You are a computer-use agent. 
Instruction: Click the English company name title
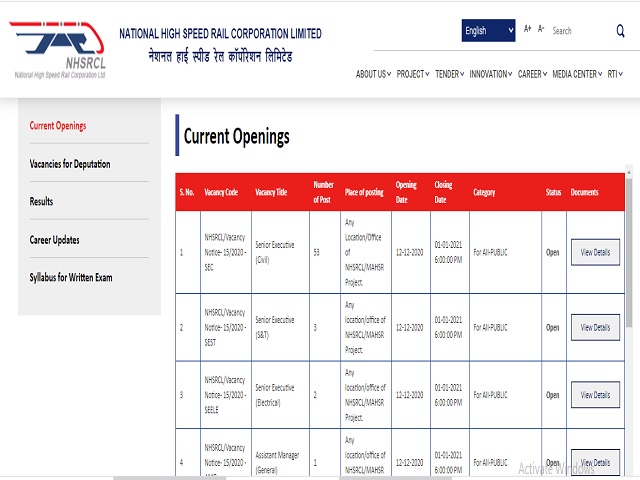pyautogui.click(x=220, y=33)
